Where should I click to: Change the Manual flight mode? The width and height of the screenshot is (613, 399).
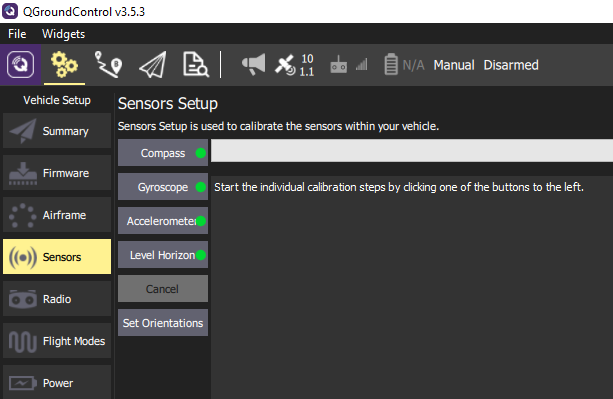point(454,65)
